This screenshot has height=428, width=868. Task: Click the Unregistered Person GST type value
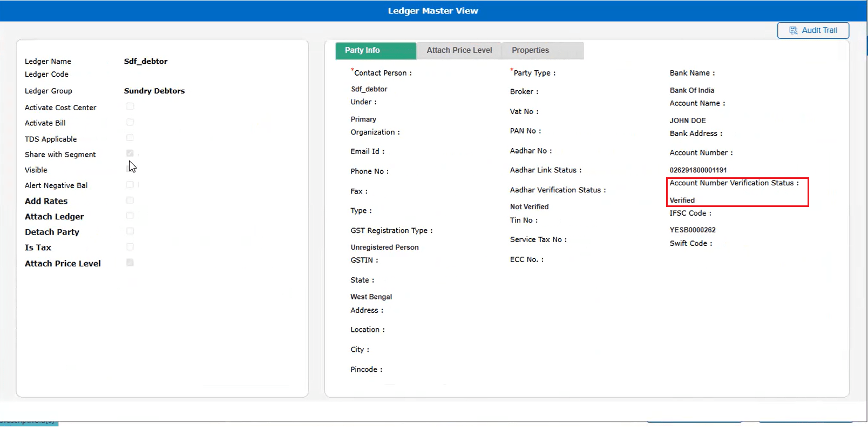click(384, 248)
